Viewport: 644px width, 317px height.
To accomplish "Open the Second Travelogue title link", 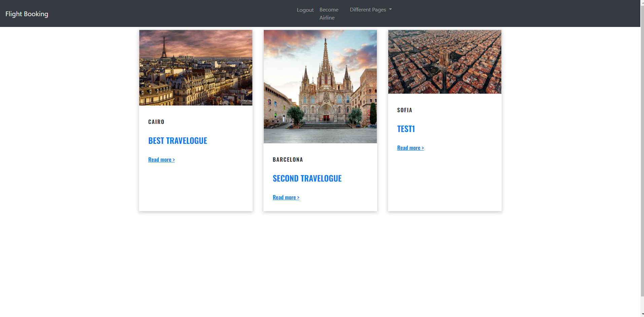I will click(307, 179).
